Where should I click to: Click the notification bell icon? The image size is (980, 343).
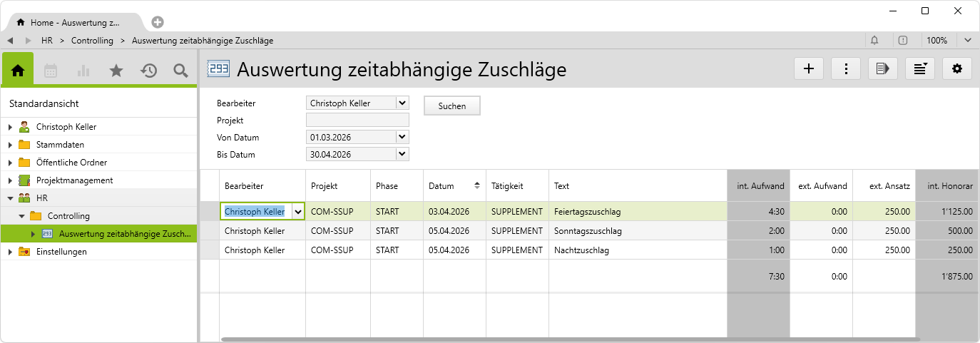click(x=874, y=41)
